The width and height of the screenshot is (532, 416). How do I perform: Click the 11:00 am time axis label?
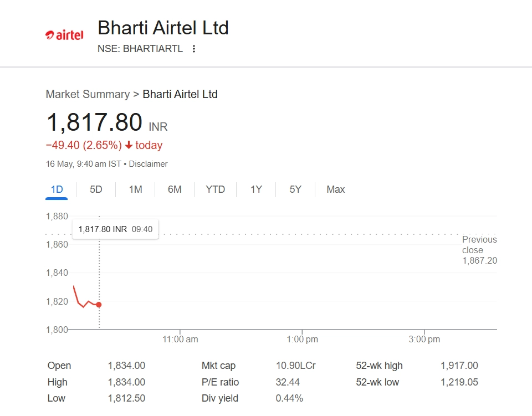180,340
